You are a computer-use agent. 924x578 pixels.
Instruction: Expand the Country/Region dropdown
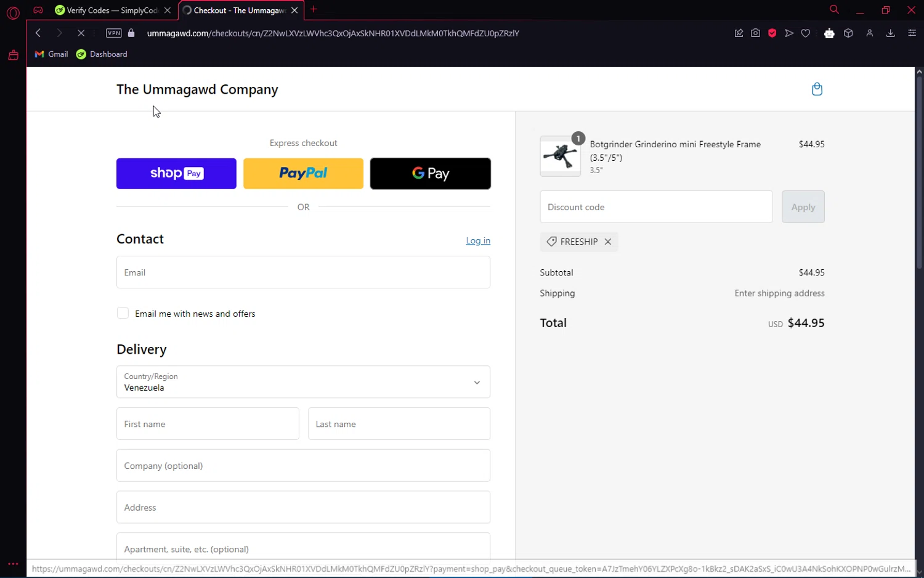303,382
